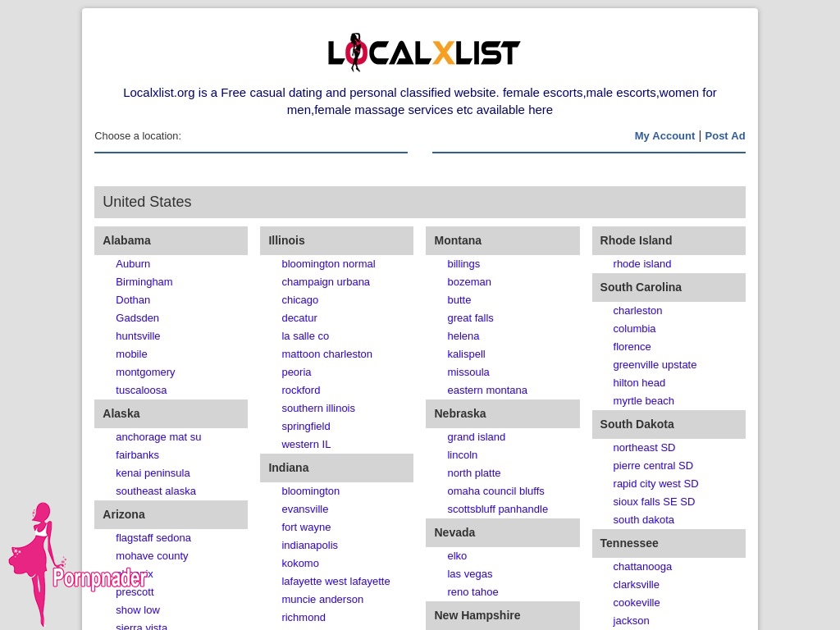Viewport: 840px width, 630px height.
Task: Open las vegas location
Action: pyautogui.click(x=470, y=574)
